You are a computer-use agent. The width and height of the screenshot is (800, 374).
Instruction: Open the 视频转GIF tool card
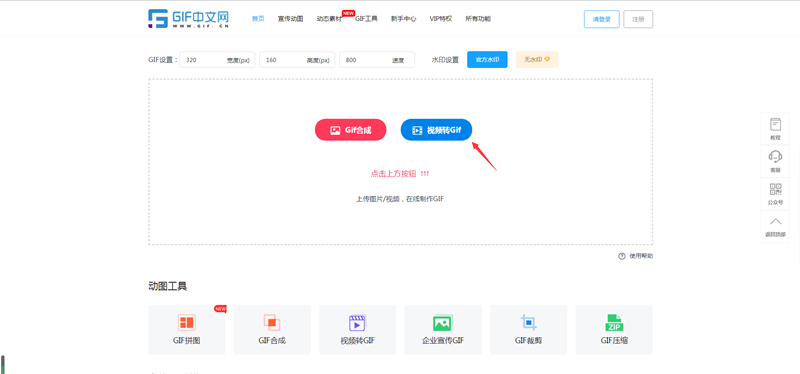pos(357,330)
